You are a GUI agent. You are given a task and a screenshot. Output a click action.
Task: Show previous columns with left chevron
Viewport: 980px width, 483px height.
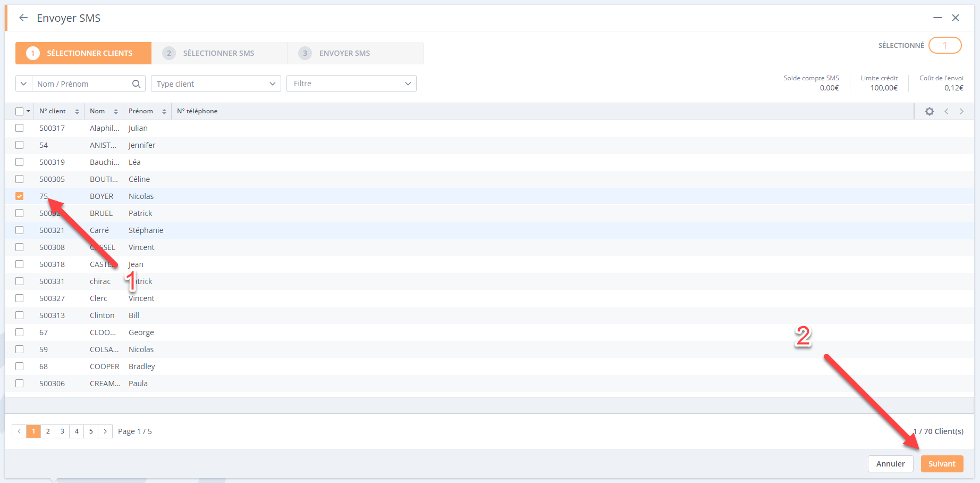click(x=947, y=111)
